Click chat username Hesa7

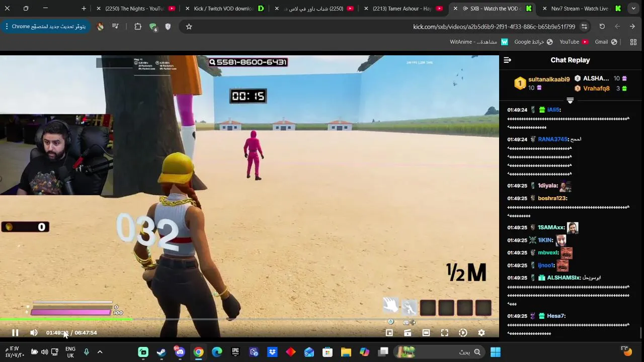pos(556,316)
